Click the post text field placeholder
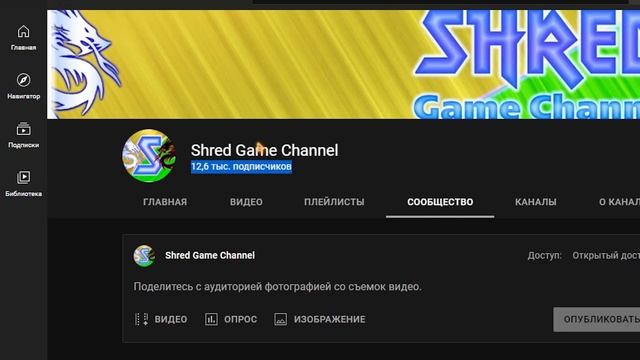This screenshot has height=360, width=640. [x=278, y=287]
